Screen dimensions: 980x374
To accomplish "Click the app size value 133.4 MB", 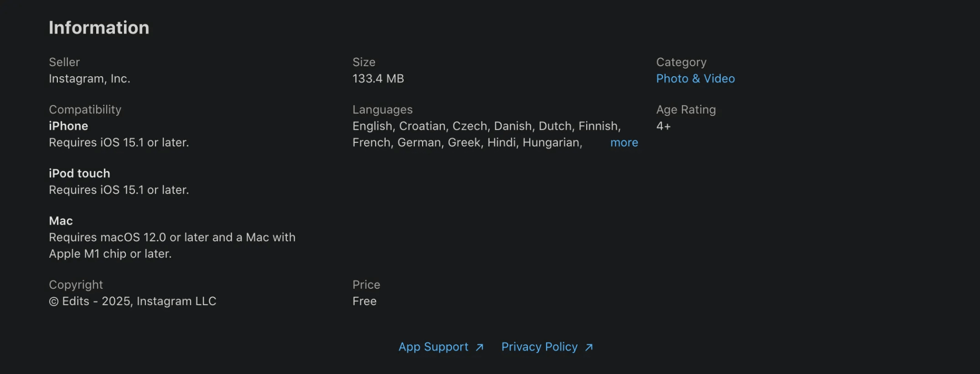I will (378, 79).
